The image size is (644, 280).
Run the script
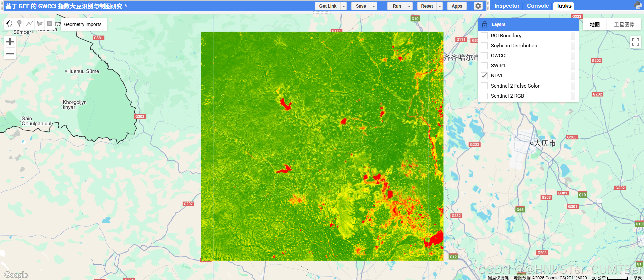[x=397, y=6]
